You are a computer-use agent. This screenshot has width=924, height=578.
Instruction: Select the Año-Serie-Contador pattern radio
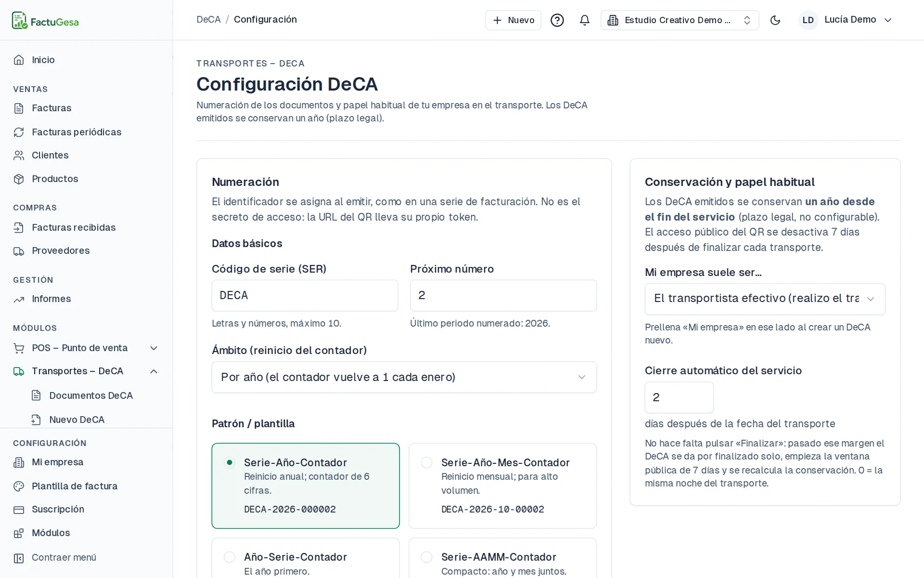click(230, 557)
